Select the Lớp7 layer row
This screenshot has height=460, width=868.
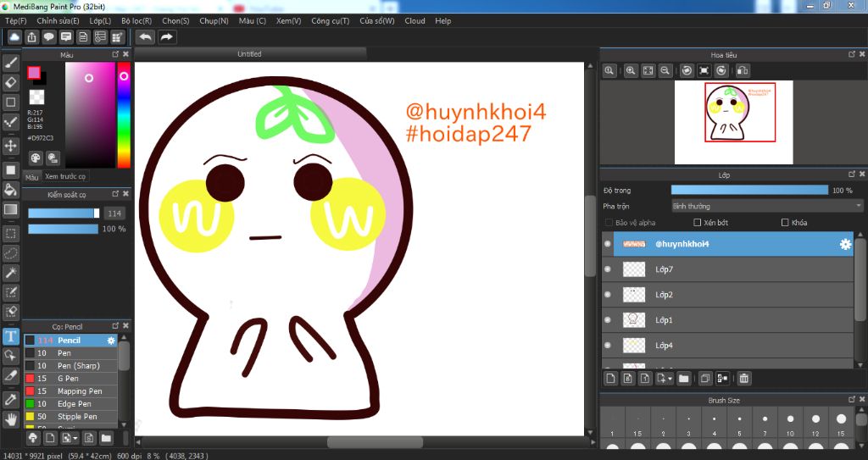tap(728, 269)
